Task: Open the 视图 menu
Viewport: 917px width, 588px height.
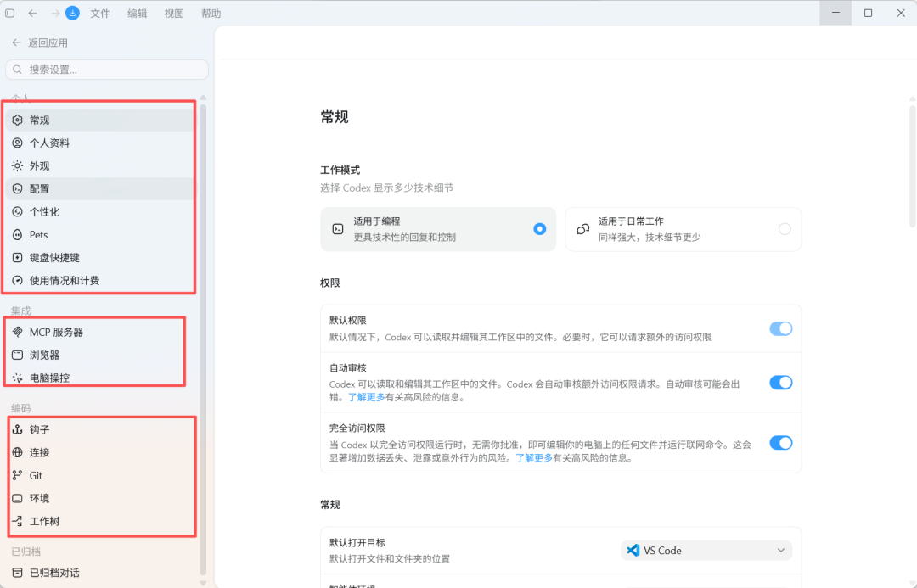Action: [174, 14]
